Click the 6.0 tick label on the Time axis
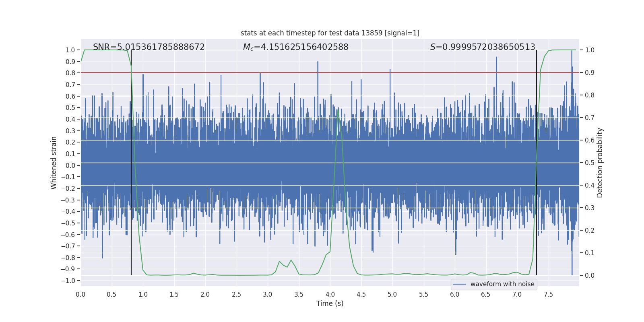Viewport: 644px width, 322px height. click(x=455, y=295)
